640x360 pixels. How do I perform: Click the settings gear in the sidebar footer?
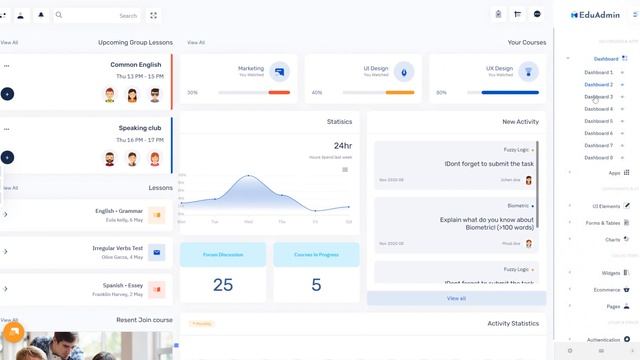point(570,351)
